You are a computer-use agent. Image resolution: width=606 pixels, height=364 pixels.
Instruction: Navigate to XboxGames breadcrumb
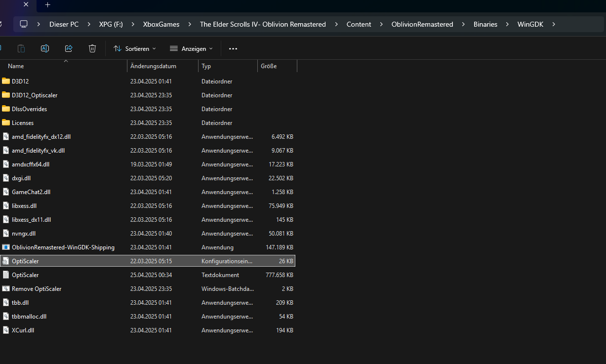pyautogui.click(x=161, y=24)
